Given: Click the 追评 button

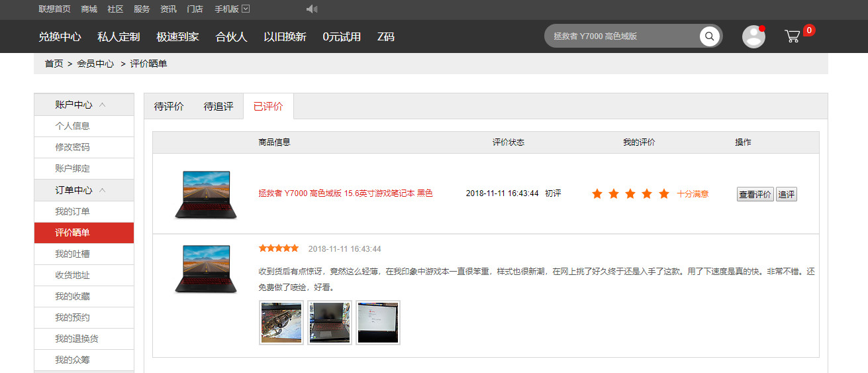Looking at the screenshot, I should [786, 194].
